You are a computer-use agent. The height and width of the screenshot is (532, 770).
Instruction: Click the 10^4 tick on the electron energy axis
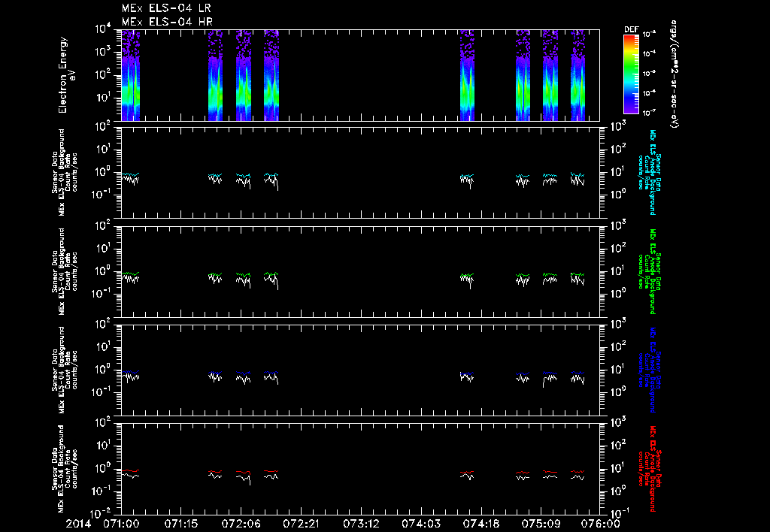tap(103, 29)
